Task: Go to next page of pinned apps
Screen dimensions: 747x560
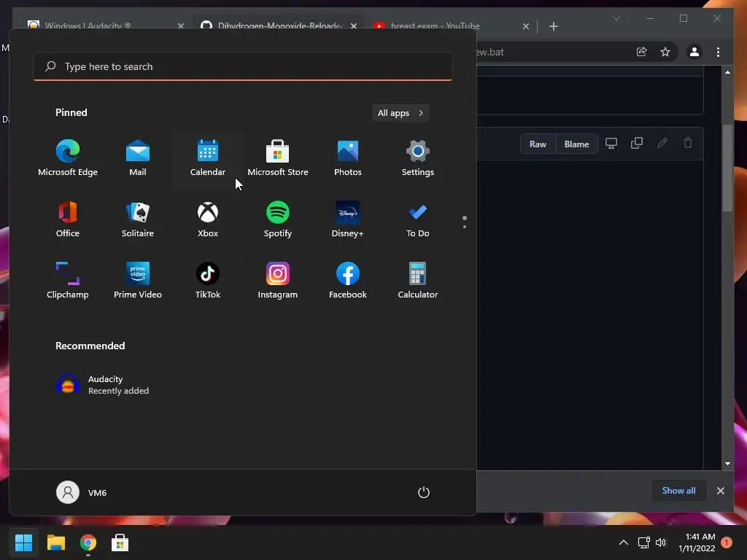Action: (x=465, y=226)
